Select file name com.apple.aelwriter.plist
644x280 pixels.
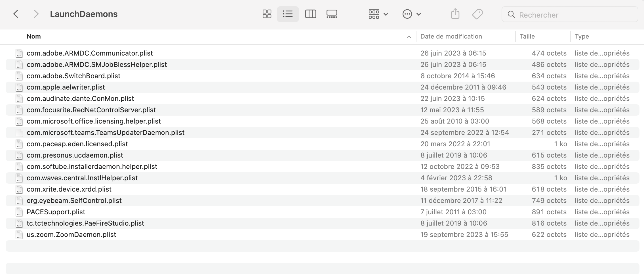coord(66,87)
